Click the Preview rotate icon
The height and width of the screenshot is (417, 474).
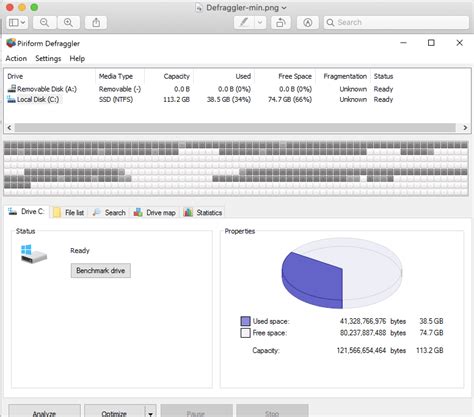[x=281, y=23]
